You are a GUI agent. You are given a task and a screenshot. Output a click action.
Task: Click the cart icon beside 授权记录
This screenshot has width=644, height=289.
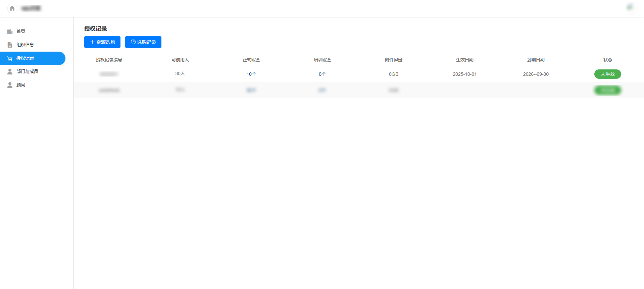click(10, 58)
